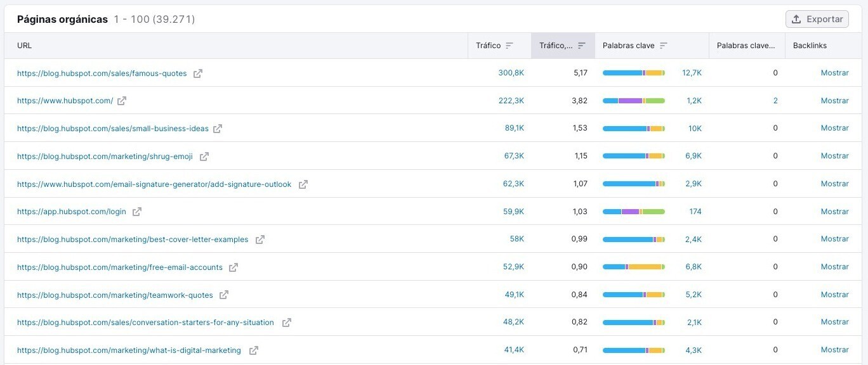The width and height of the screenshot is (868, 365).
Task: Click the sort icon beside Palabras clave header
Action: click(x=664, y=45)
